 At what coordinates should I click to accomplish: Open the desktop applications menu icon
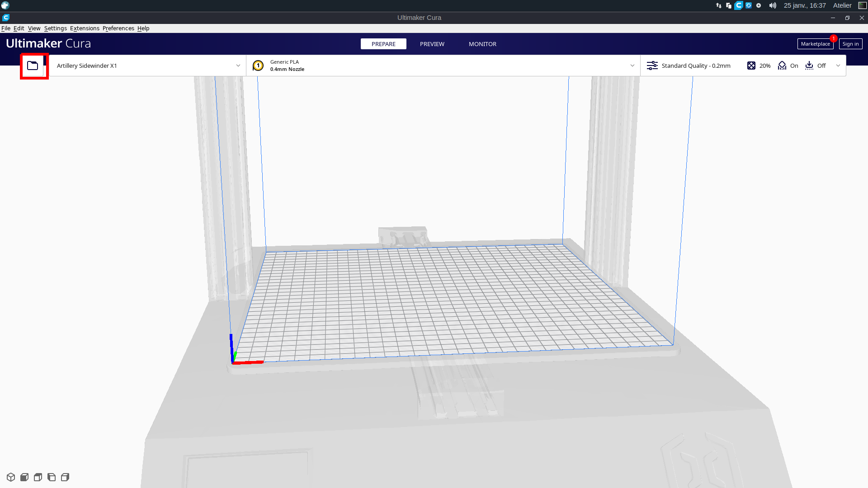click(x=5, y=5)
